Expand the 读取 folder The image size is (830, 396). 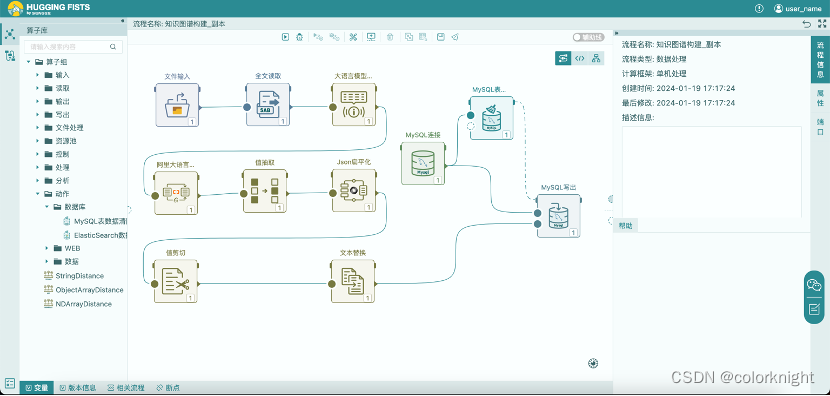point(38,88)
